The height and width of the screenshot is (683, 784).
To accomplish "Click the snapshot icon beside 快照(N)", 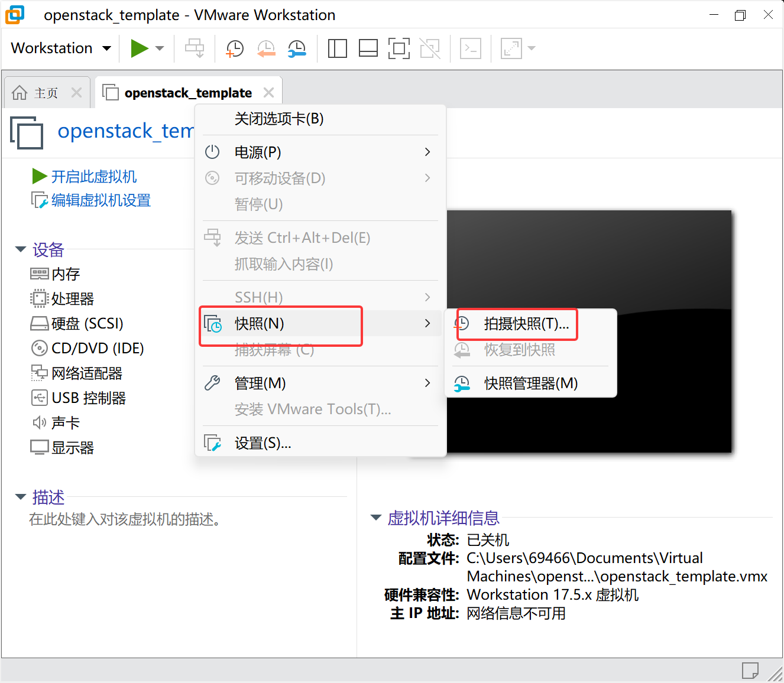I will [x=212, y=323].
